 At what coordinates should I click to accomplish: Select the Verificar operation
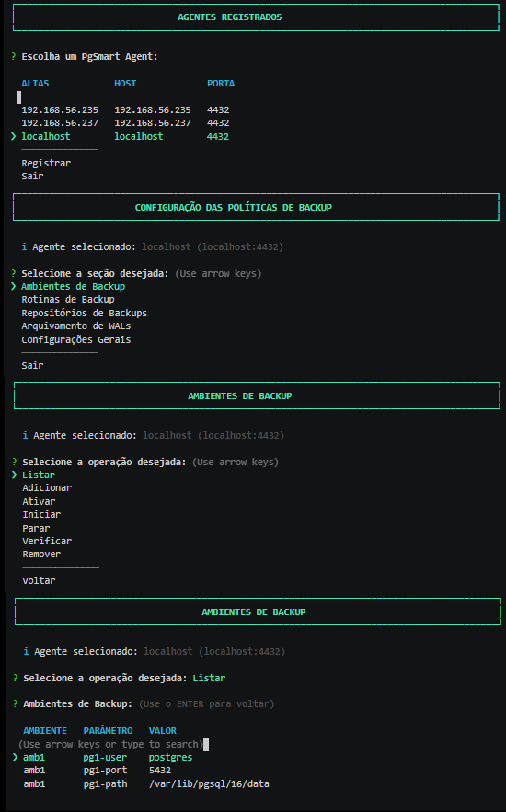tap(47, 541)
